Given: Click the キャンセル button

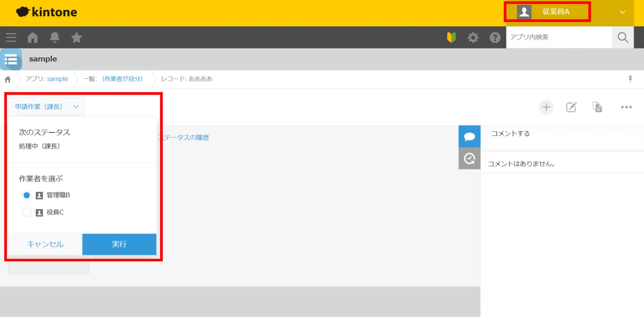Looking at the screenshot, I should (45, 244).
